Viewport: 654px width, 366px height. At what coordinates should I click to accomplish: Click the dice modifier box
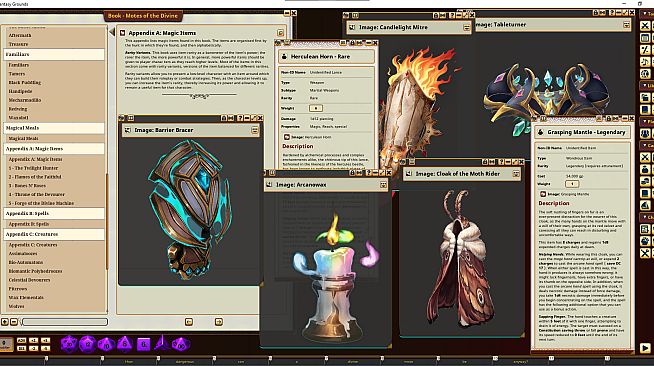(x=6, y=344)
